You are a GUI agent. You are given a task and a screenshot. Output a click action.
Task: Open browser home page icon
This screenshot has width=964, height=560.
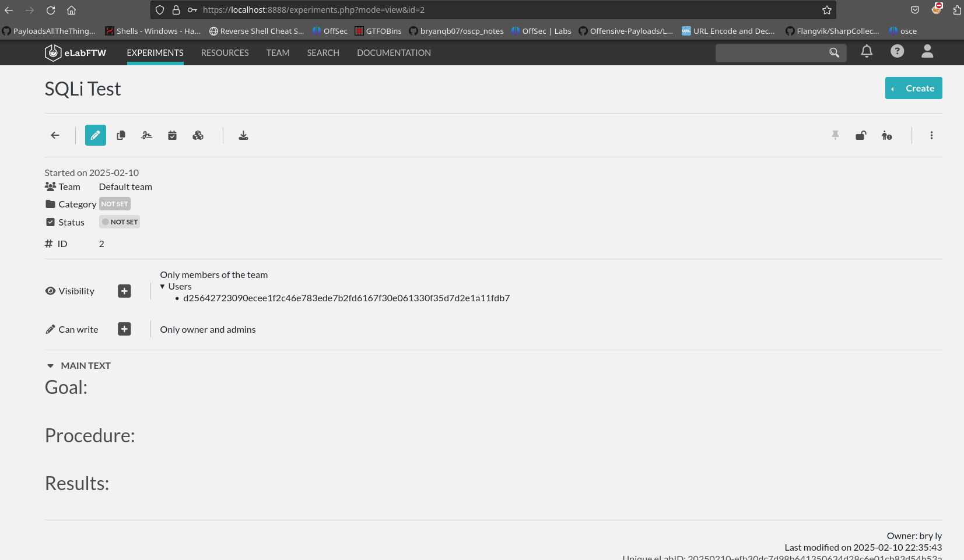coord(71,10)
